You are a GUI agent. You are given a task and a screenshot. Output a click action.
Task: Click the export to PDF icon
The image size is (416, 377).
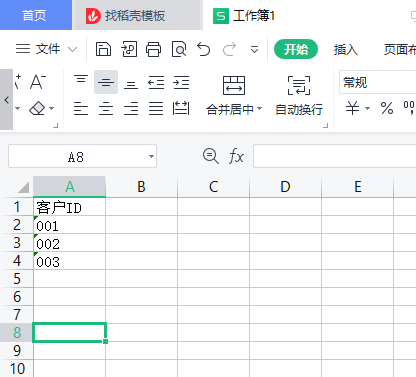(x=129, y=49)
